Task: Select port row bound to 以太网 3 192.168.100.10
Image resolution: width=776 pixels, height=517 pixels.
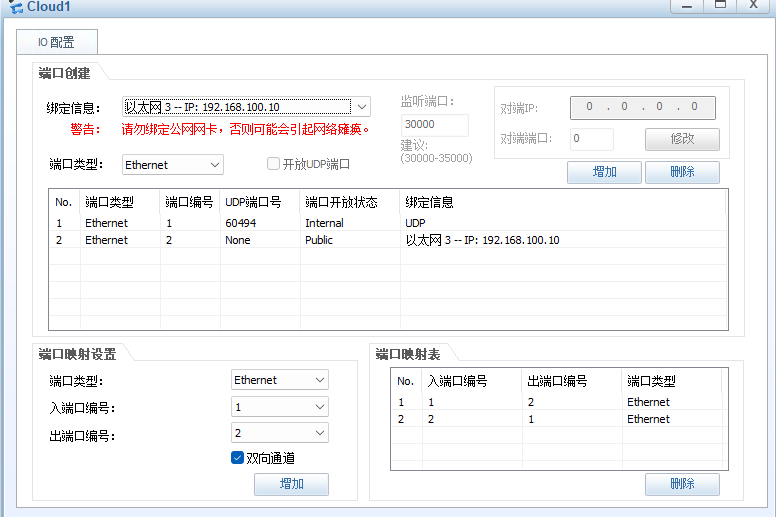Action: pos(388,240)
